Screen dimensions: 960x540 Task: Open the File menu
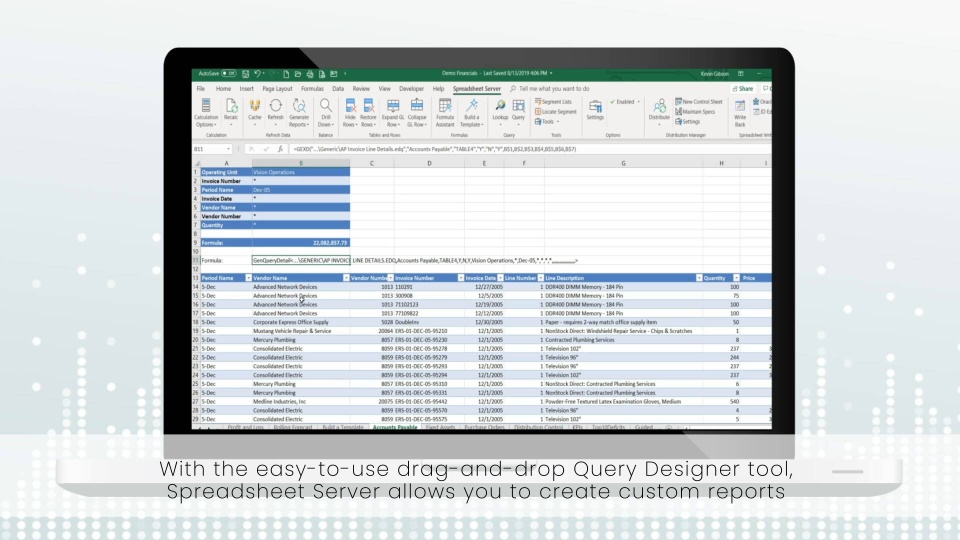[201, 89]
